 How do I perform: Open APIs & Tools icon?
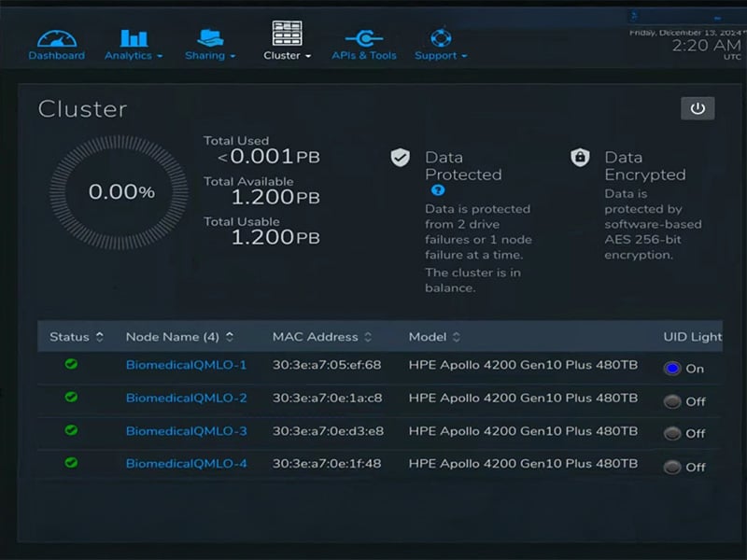363,37
